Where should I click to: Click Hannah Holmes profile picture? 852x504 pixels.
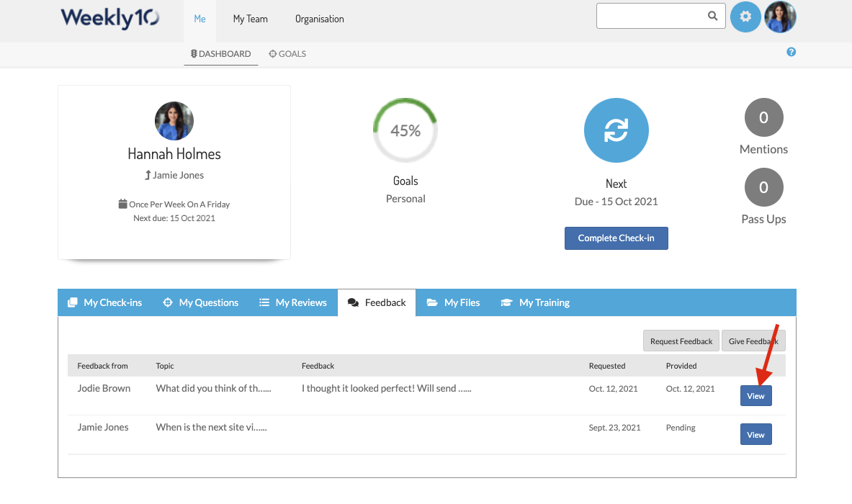coord(174,121)
